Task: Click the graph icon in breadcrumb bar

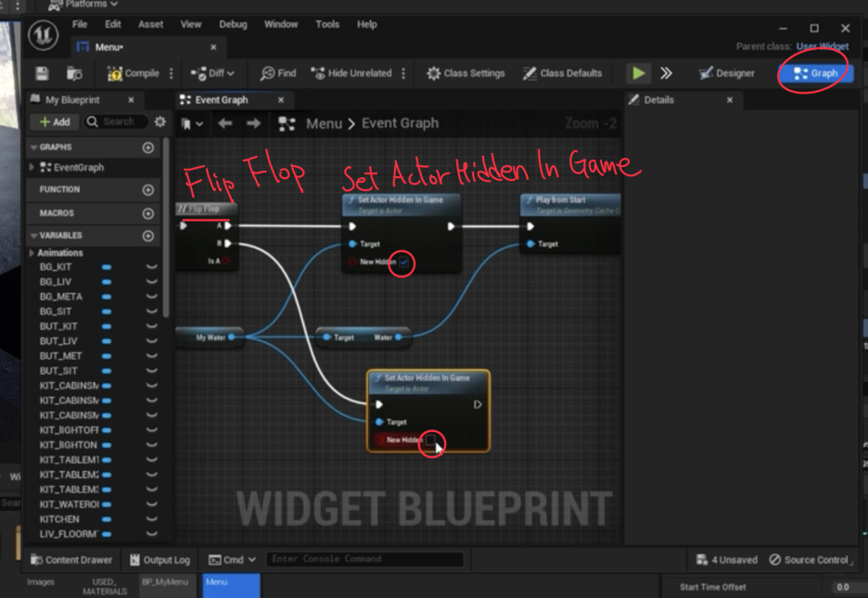Action: [x=287, y=123]
